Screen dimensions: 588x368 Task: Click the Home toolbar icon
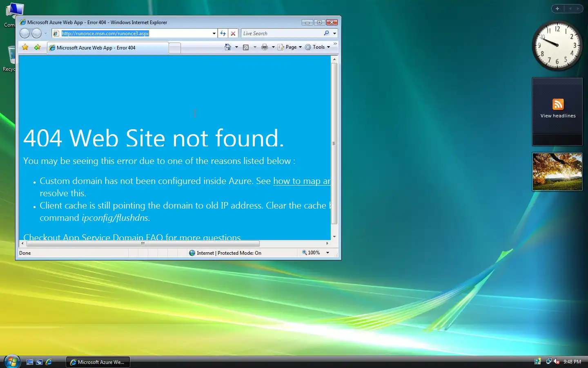228,47
